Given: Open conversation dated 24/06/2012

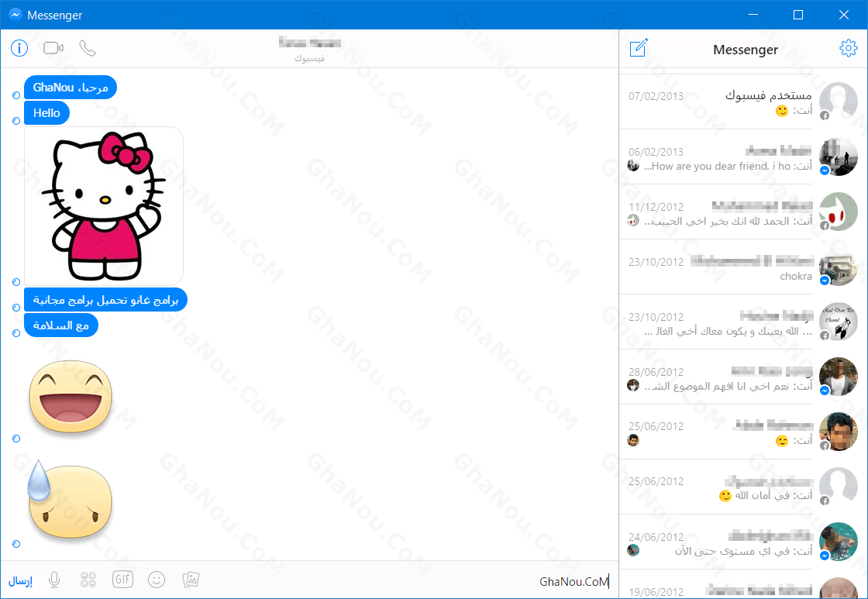Looking at the screenshot, I should [743, 542].
